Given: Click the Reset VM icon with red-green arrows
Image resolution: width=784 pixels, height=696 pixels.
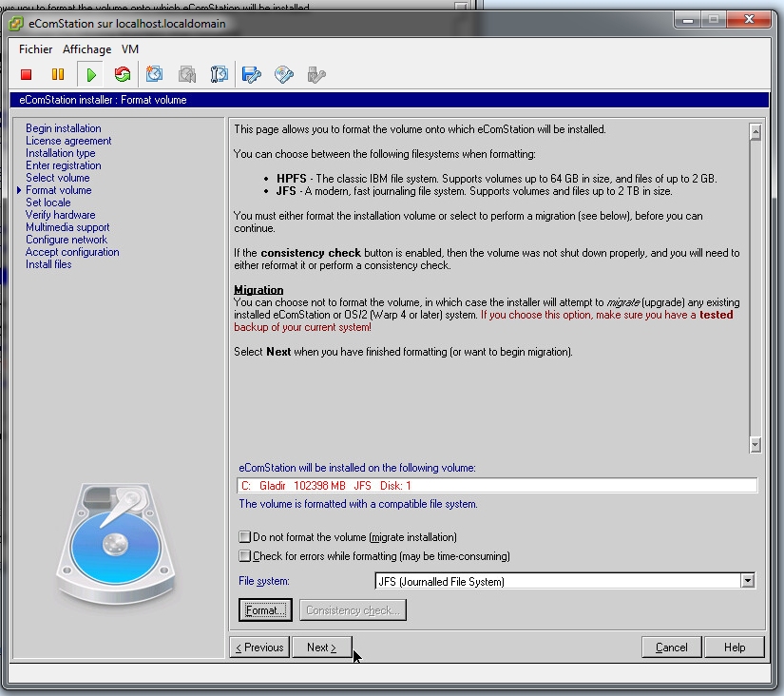Looking at the screenshot, I should [x=122, y=74].
